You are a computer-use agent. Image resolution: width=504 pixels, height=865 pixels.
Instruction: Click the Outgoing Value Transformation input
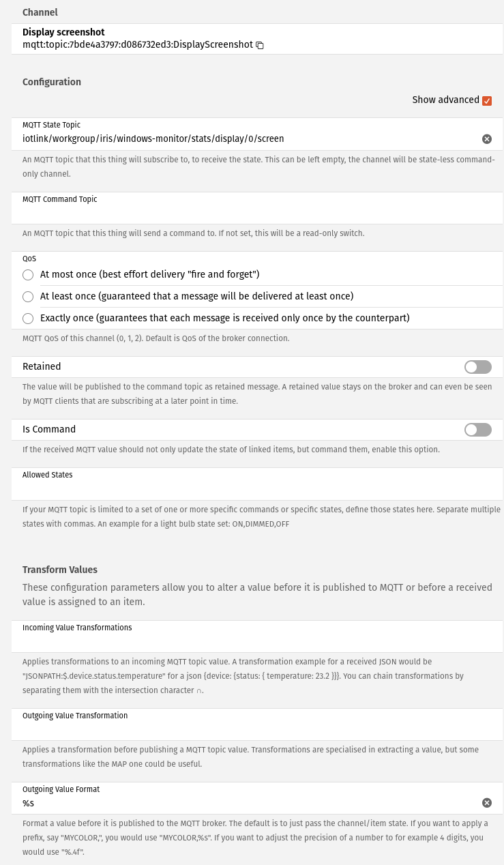coord(252,730)
